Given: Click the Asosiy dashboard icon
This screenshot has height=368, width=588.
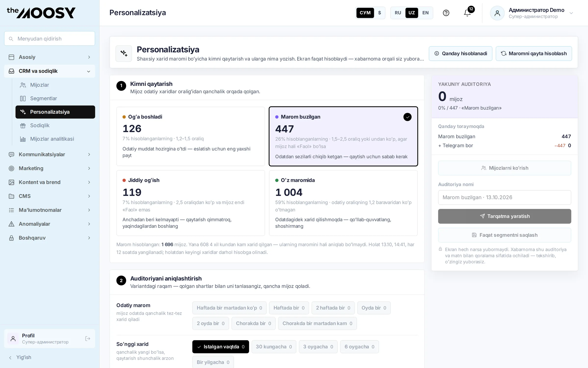Looking at the screenshot, I should [x=12, y=57].
